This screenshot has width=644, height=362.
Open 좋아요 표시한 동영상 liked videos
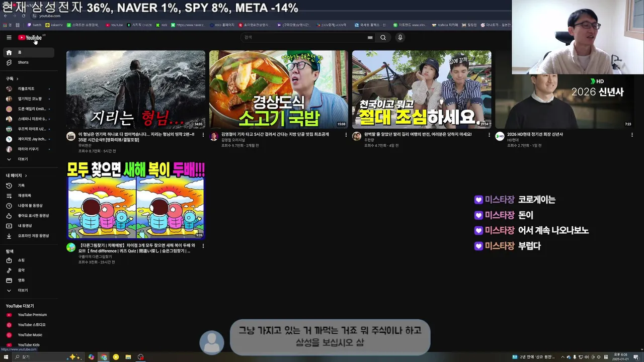click(29, 216)
